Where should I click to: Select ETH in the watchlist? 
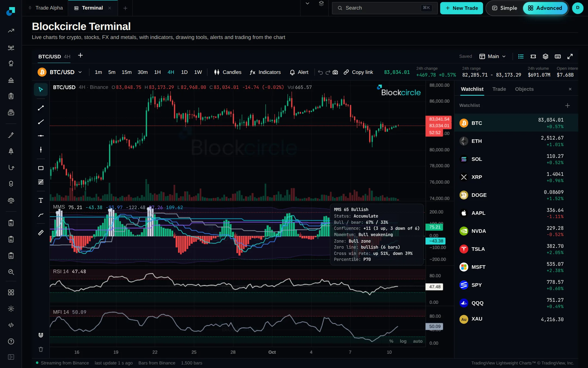516,141
